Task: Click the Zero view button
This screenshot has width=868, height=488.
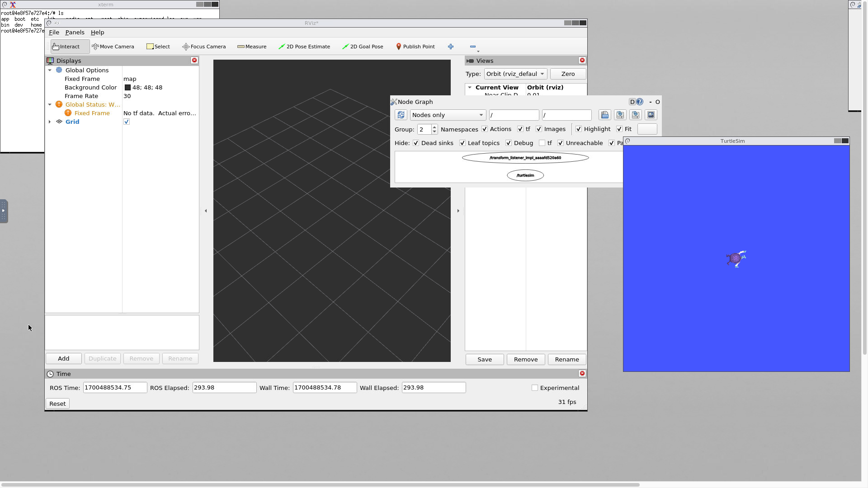Action: pyautogui.click(x=568, y=74)
